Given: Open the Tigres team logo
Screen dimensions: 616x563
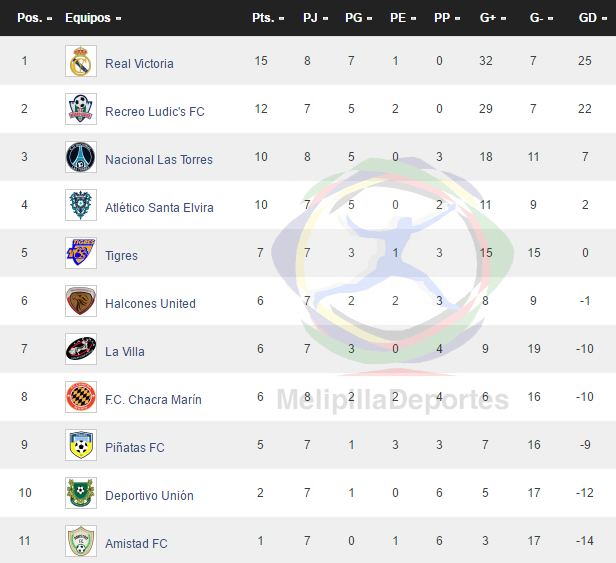Looking at the screenshot, I should [81, 253].
